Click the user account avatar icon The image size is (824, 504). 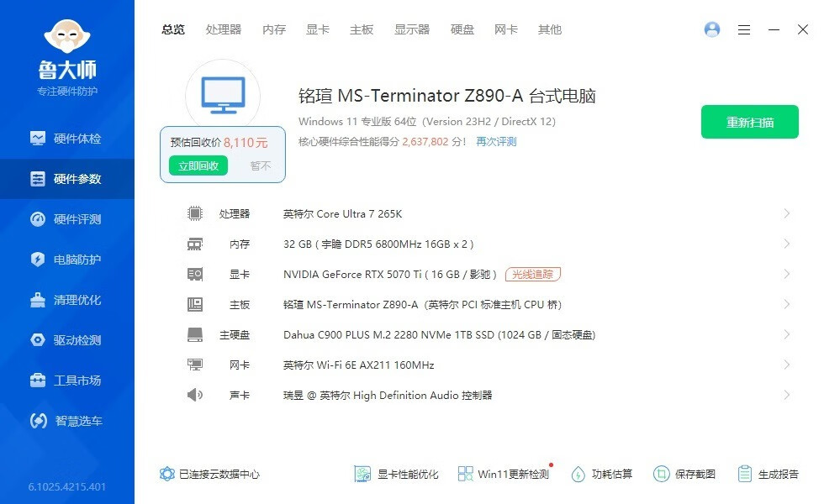[x=712, y=29]
